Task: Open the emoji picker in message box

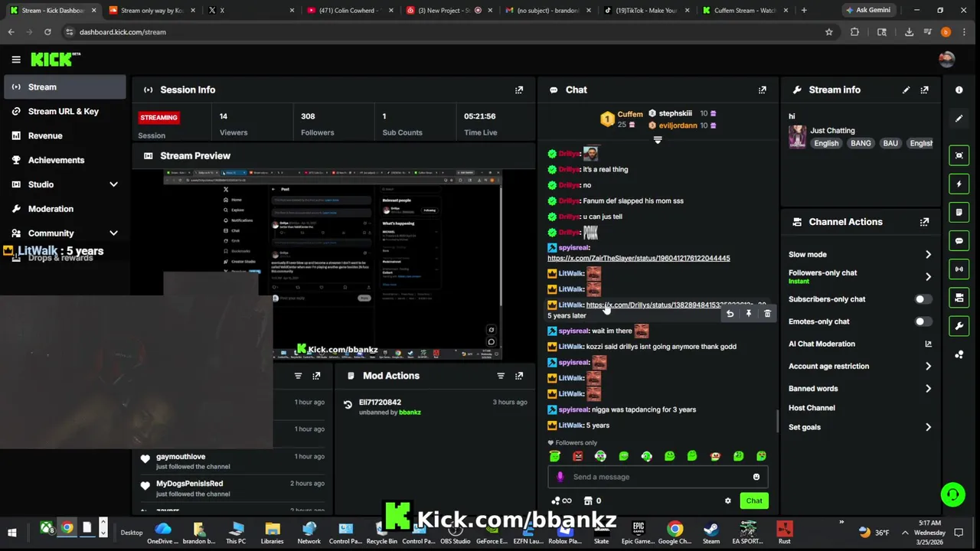Action: click(756, 477)
